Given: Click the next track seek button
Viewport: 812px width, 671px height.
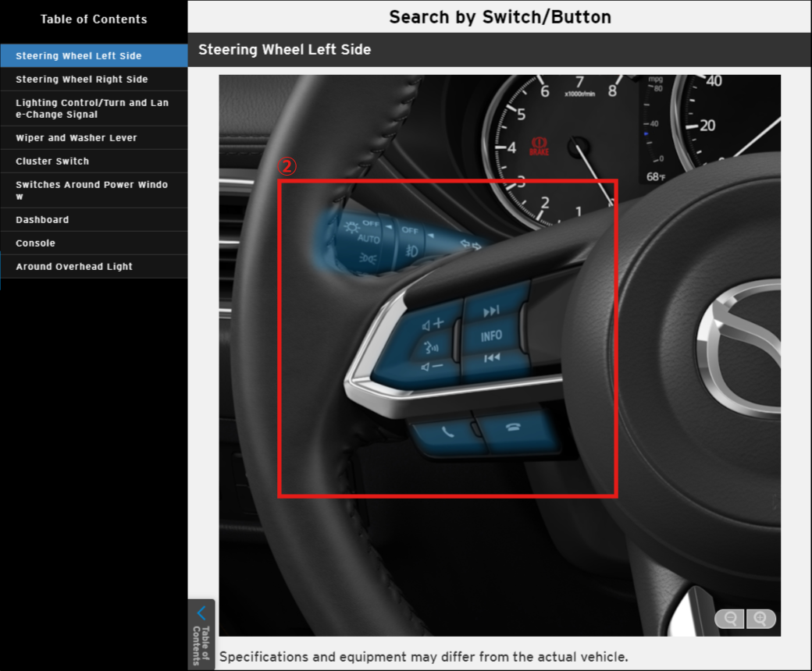Looking at the screenshot, I should (491, 311).
